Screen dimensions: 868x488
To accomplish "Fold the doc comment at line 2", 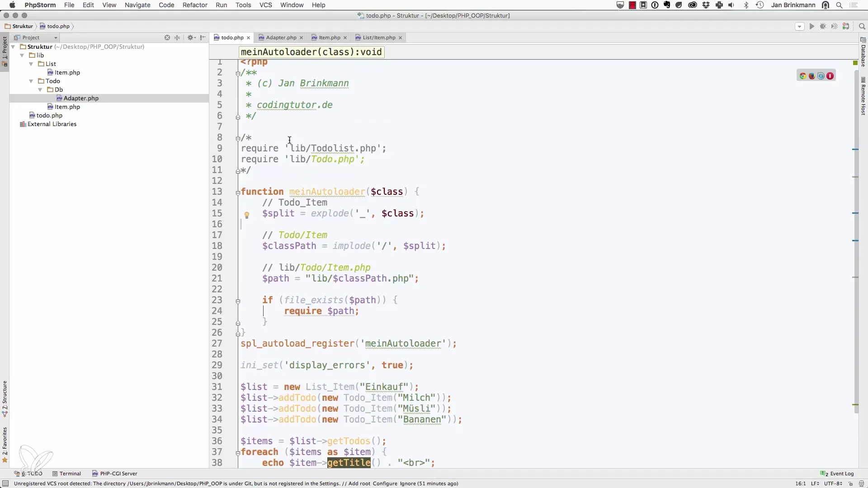I will point(238,73).
